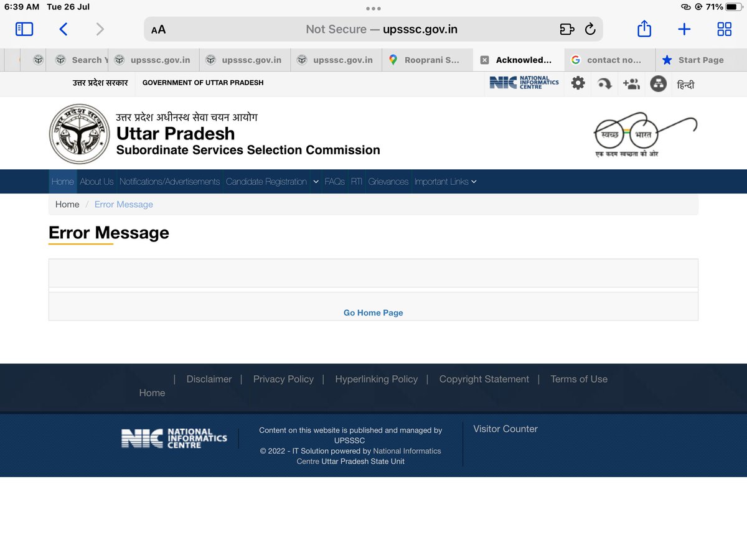The width and height of the screenshot is (747, 560).
Task: Click the Go Home Page link
Action: (374, 313)
